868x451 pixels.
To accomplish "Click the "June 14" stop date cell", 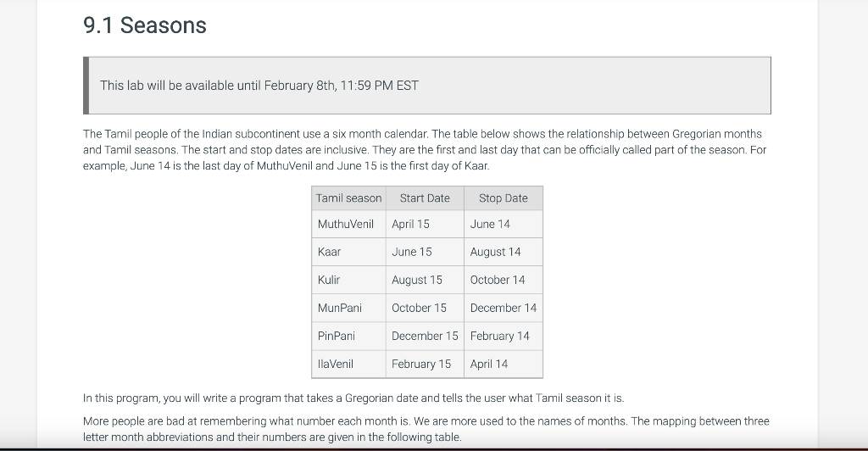I will (504, 224).
